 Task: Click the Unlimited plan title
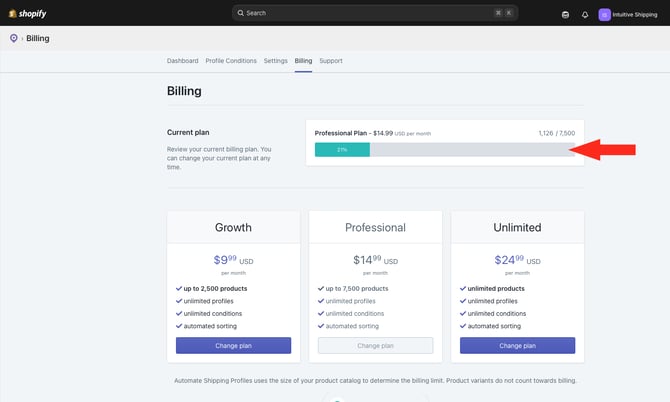coord(517,227)
